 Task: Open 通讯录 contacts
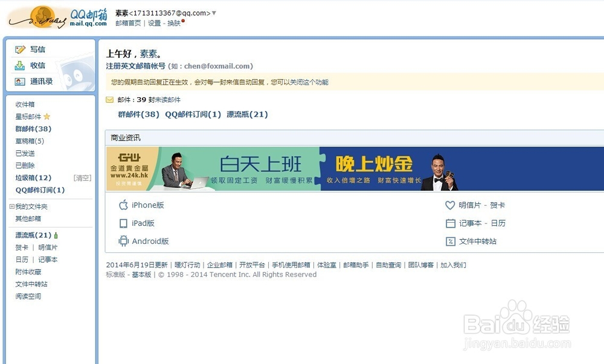tap(41, 81)
